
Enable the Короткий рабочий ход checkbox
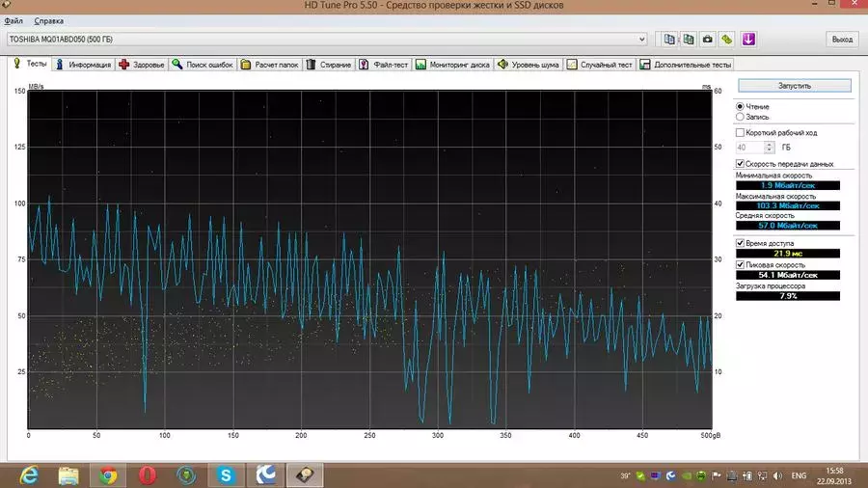pyautogui.click(x=740, y=133)
